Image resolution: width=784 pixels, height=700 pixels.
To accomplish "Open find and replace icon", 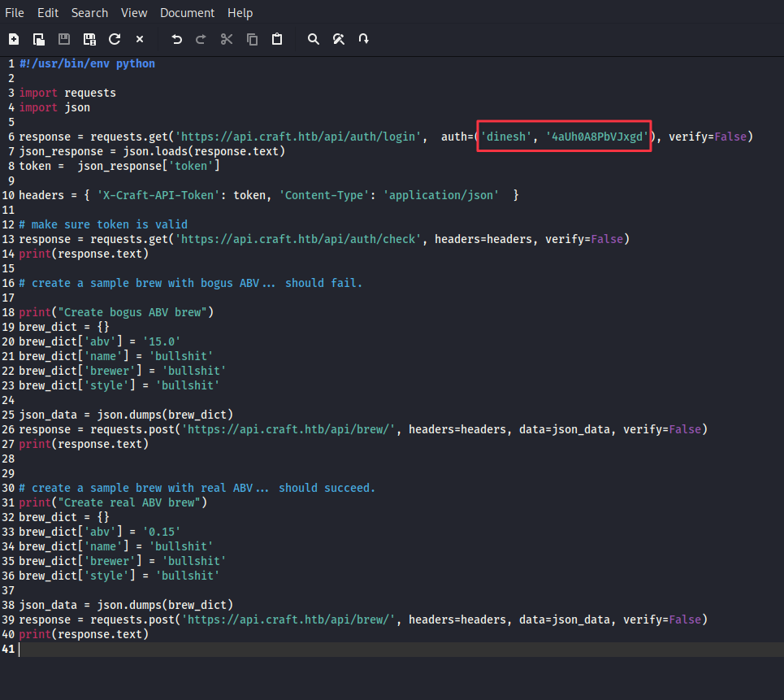I will click(339, 39).
